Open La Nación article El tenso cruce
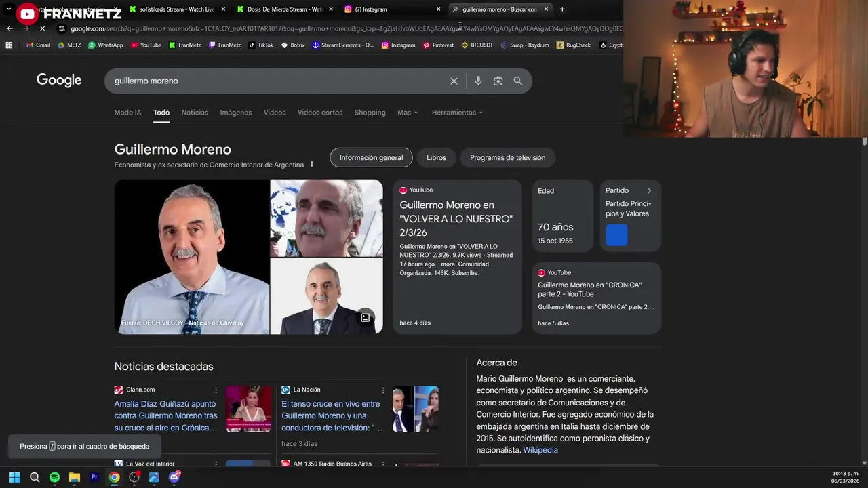The height and width of the screenshot is (488, 868). 332,415
